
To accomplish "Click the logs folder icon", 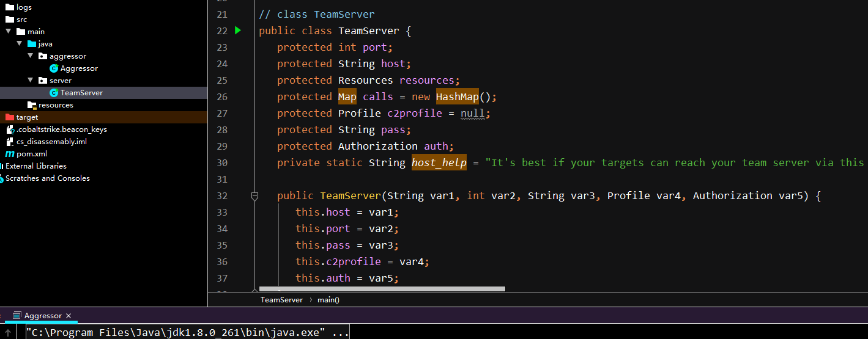I will click(10, 7).
